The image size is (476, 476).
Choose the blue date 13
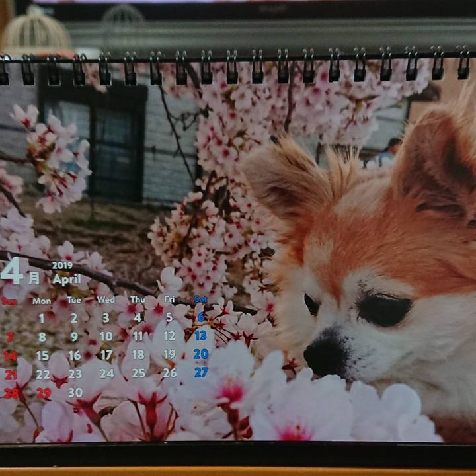[200, 335]
